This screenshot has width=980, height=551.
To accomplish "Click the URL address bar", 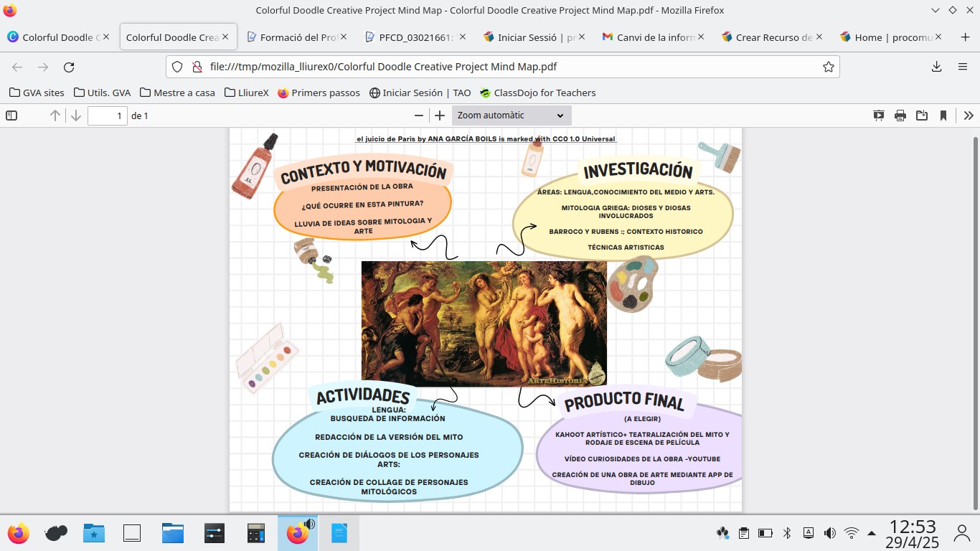I will pyautogui.click(x=502, y=67).
